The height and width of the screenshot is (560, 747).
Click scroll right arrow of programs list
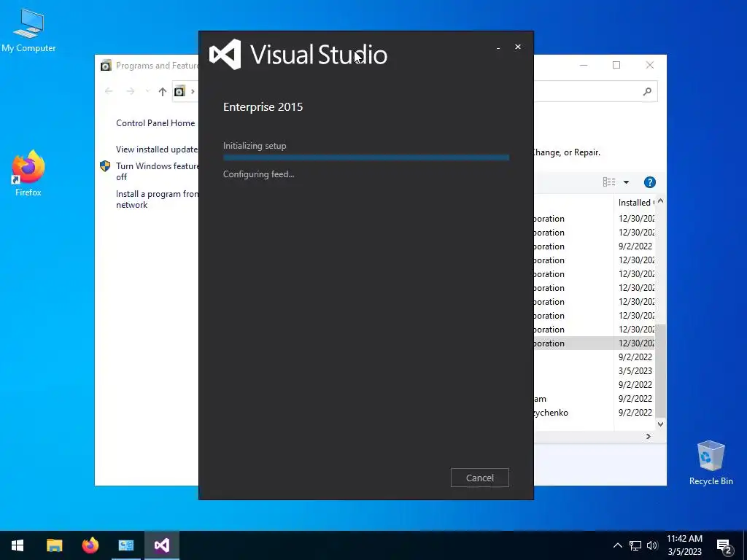tap(648, 436)
